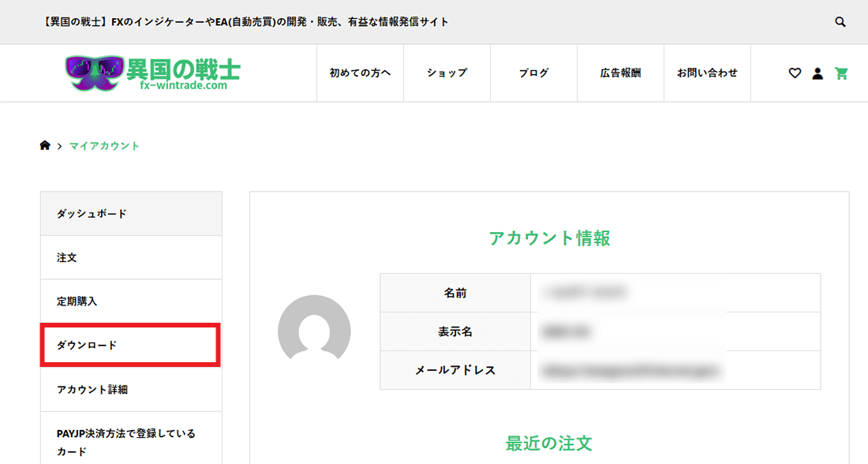Open the green shopping cart icon

841,73
